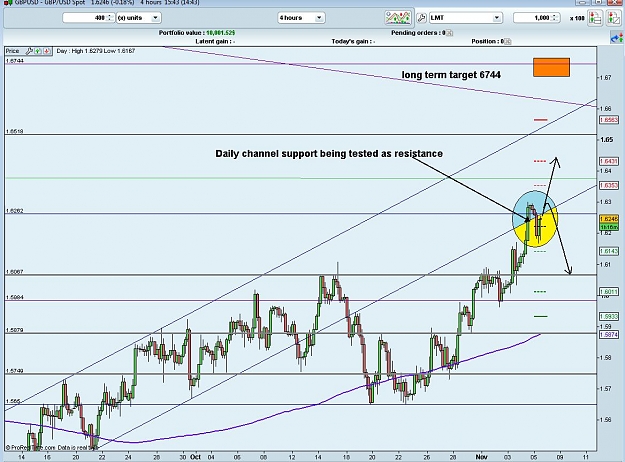The width and height of the screenshot is (625, 462).
Task: Click the x 100 multiplier label
Action: click(x=577, y=18)
